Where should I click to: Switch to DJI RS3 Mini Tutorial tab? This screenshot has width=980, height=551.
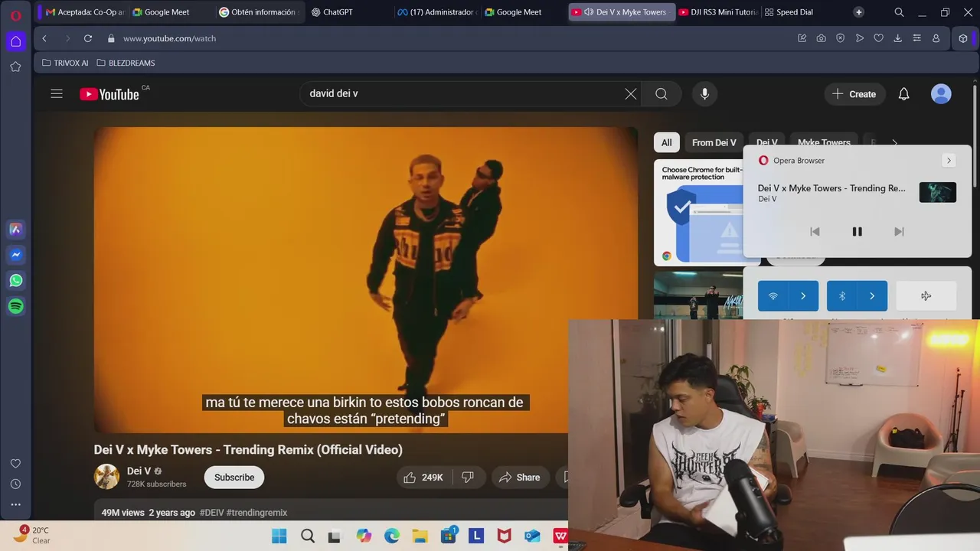coord(718,12)
